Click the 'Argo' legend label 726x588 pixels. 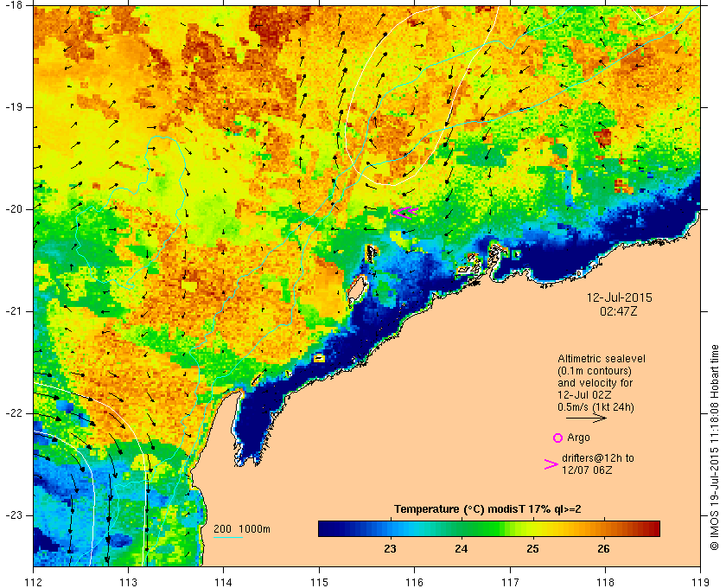(x=578, y=438)
